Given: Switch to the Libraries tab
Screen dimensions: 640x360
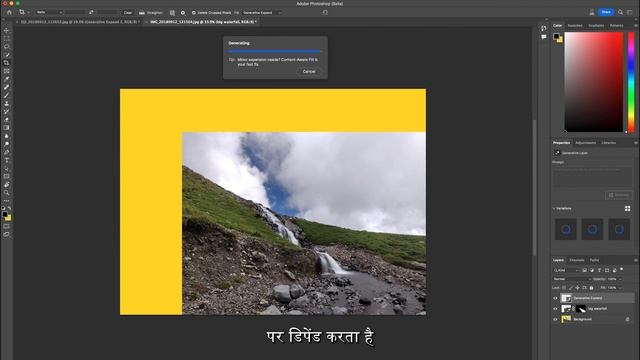Looking at the screenshot, I should [609, 143].
